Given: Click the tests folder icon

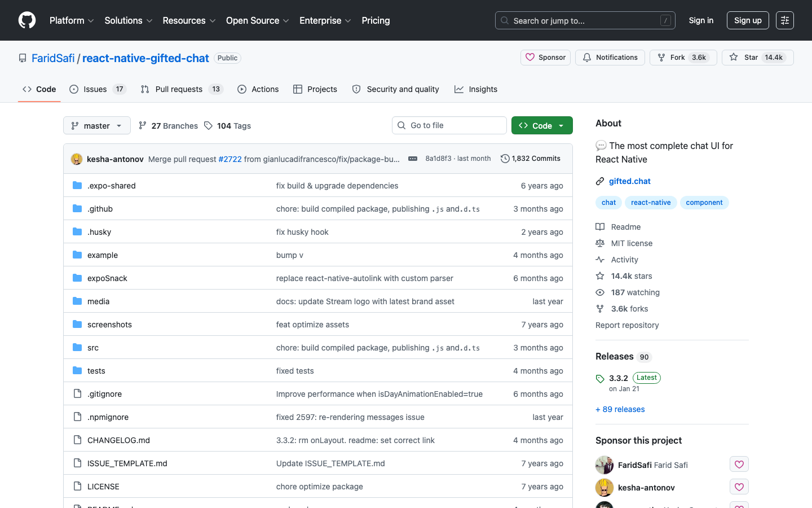Looking at the screenshot, I should click(77, 371).
